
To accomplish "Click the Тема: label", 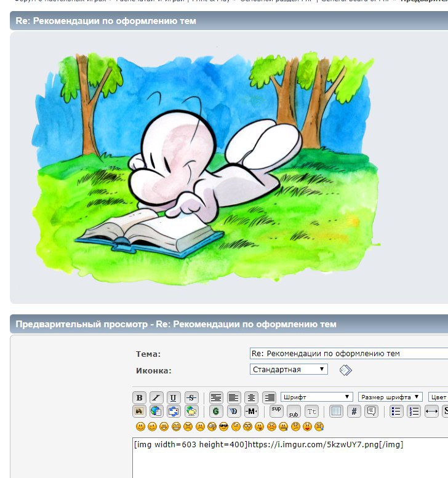I will tap(148, 354).
